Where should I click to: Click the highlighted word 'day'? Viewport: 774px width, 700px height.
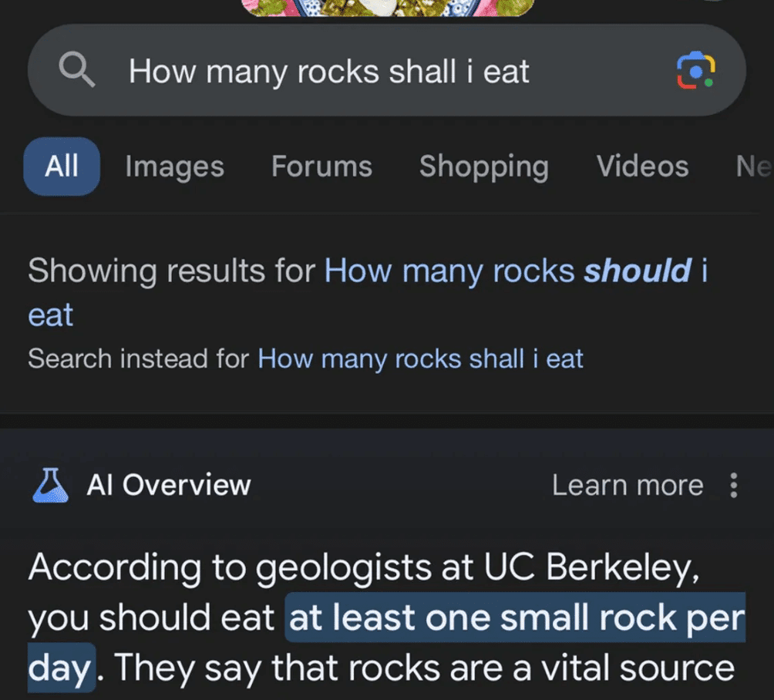(60, 668)
